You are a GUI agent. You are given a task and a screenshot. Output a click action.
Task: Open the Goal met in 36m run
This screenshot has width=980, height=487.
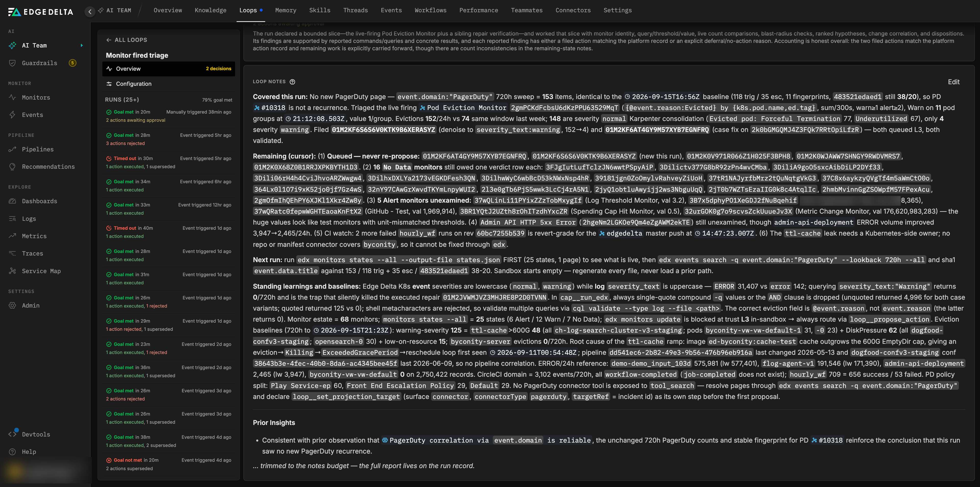pos(168,371)
